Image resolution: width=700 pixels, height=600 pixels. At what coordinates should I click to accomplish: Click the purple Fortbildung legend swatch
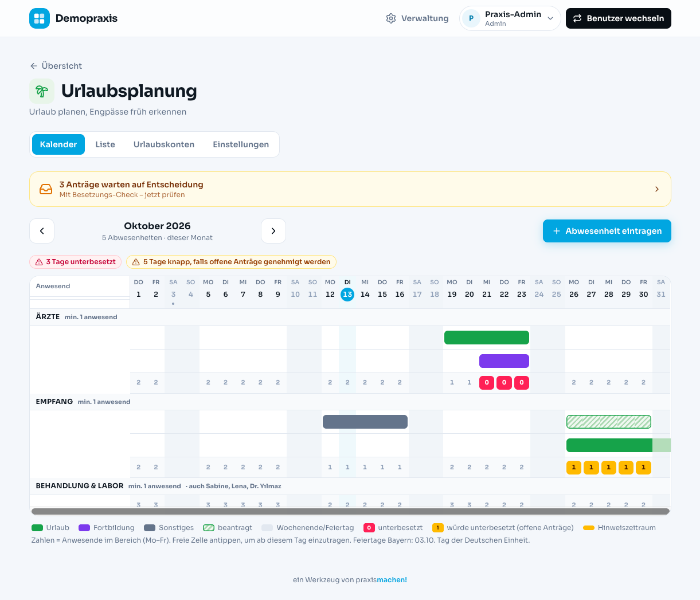click(x=84, y=528)
